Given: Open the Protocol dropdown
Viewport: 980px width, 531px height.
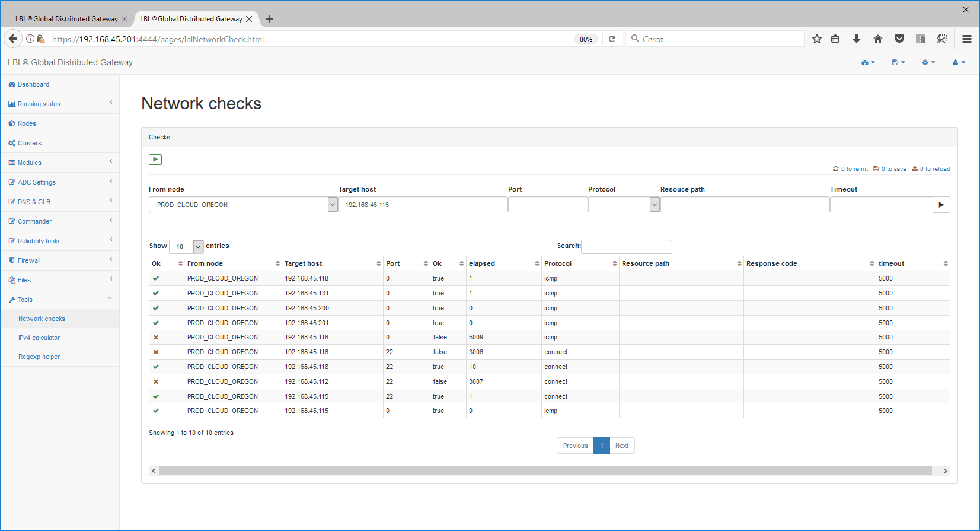Looking at the screenshot, I should tap(624, 205).
